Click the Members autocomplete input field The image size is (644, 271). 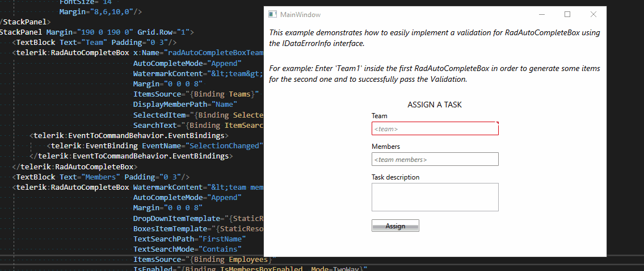point(435,159)
